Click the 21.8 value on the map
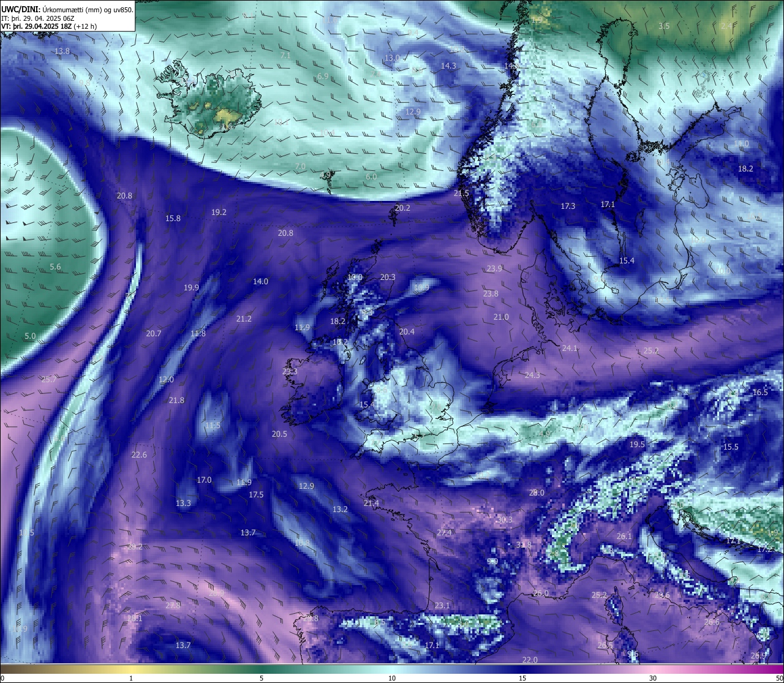The width and height of the screenshot is (784, 683). coord(176,401)
